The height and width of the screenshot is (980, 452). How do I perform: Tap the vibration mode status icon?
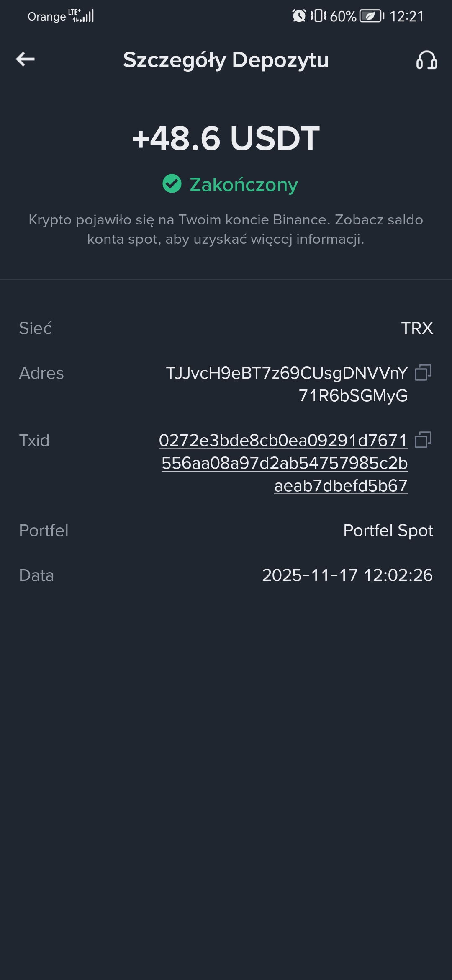pos(318,16)
